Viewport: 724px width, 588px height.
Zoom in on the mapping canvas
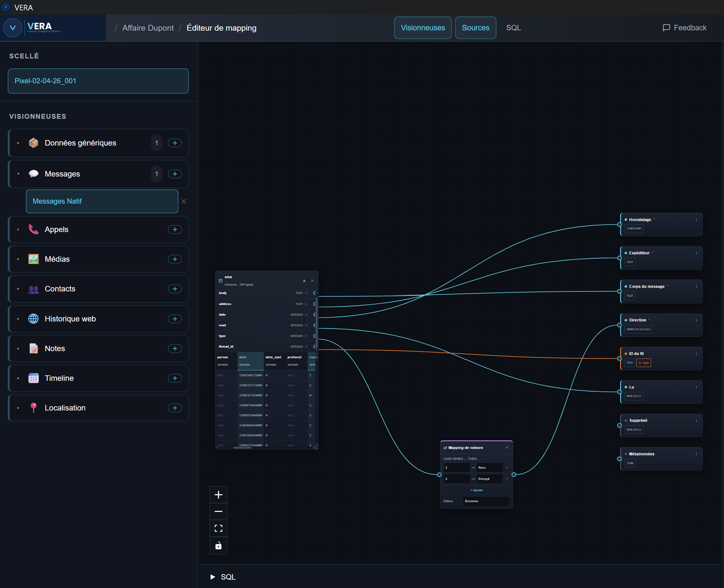219,495
